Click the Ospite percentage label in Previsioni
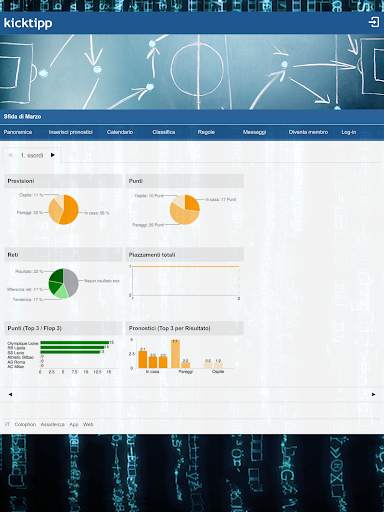Image resolution: width=384 pixels, height=512 pixels. click(31, 195)
